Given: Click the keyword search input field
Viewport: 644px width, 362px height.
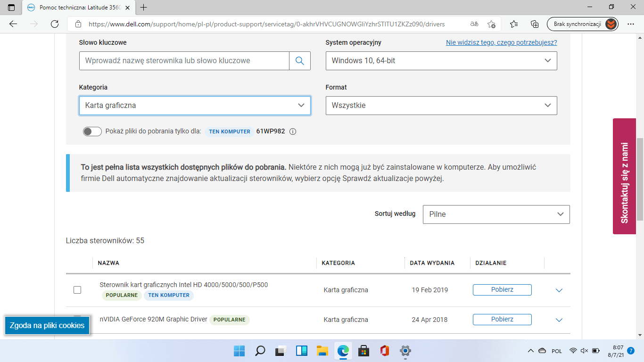Looking at the screenshot, I should [184, 61].
